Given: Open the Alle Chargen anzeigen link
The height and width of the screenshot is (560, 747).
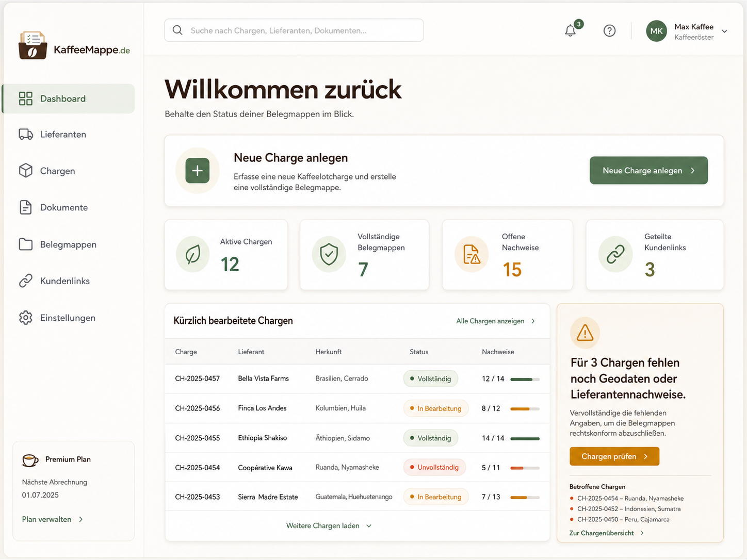Looking at the screenshot, I should pos(495,321).
